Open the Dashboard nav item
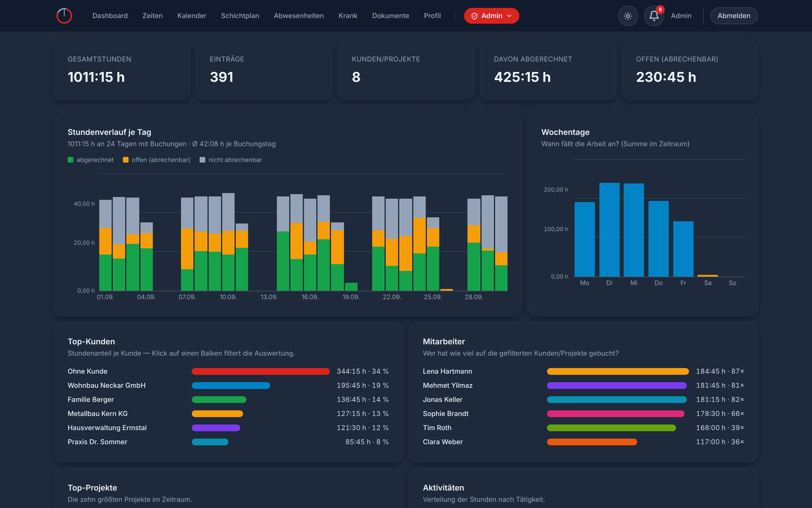 pos(110,16)
